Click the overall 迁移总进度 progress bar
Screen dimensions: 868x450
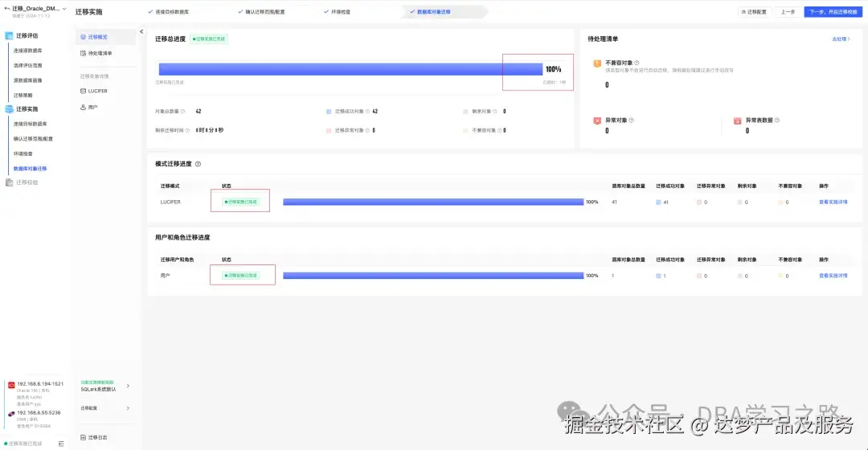coord(350,69)
